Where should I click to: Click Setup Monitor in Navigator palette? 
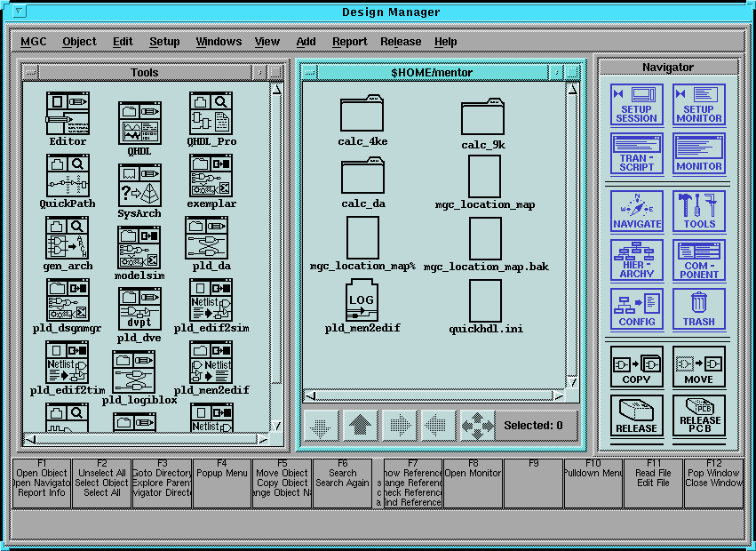tap(699, 105)
